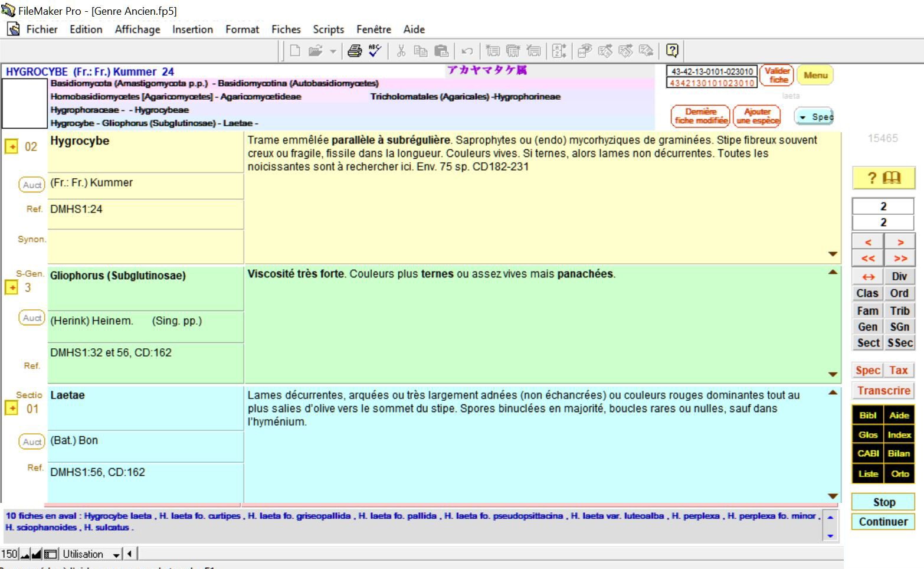The image size is (924, 569).
Task: Click the Div navigation button
Action: pos(900,276)
